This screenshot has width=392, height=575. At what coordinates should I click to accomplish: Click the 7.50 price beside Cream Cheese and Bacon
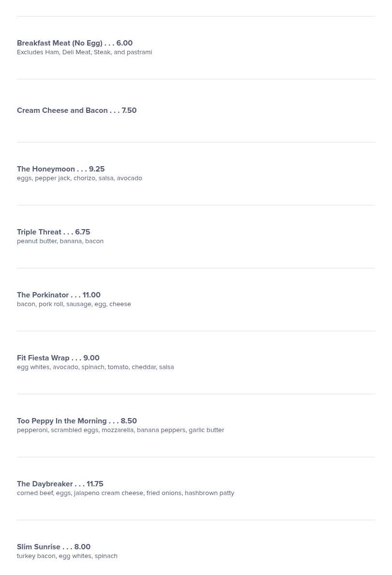[x=129, y=110]
